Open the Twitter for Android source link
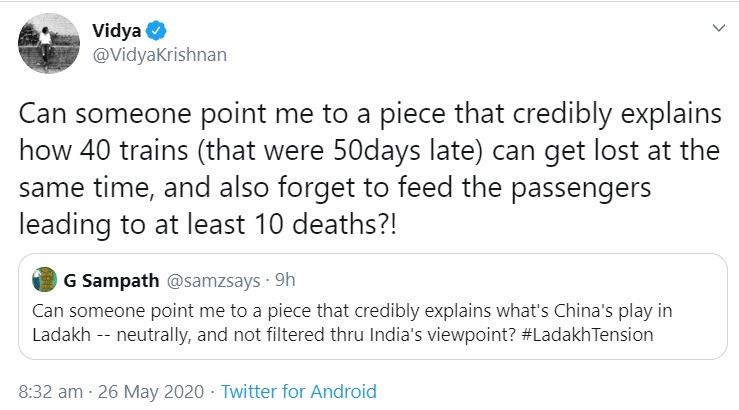 [298, 389]
